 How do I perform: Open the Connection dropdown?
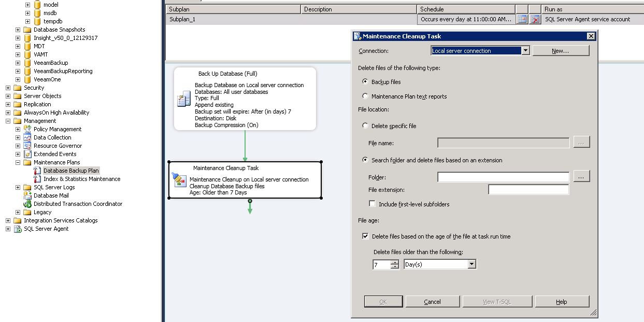[525, 50]
